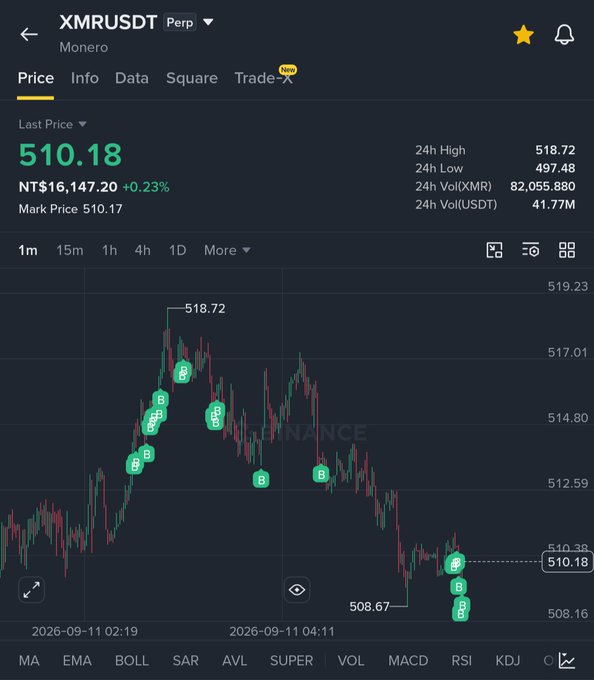The image size is (594, 680).
Task: Enable the AVL indicator
Action: pyautogui.click(x=234, y=660)
